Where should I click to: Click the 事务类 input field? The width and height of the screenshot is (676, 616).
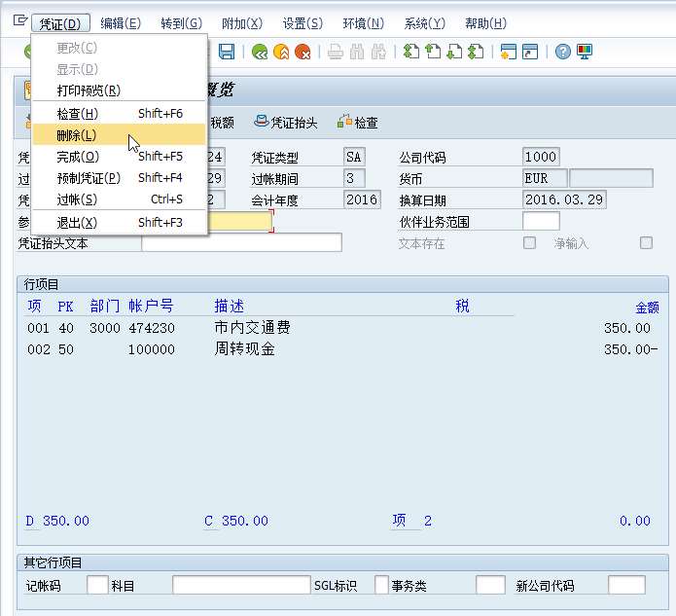click(x=490, y=585)
